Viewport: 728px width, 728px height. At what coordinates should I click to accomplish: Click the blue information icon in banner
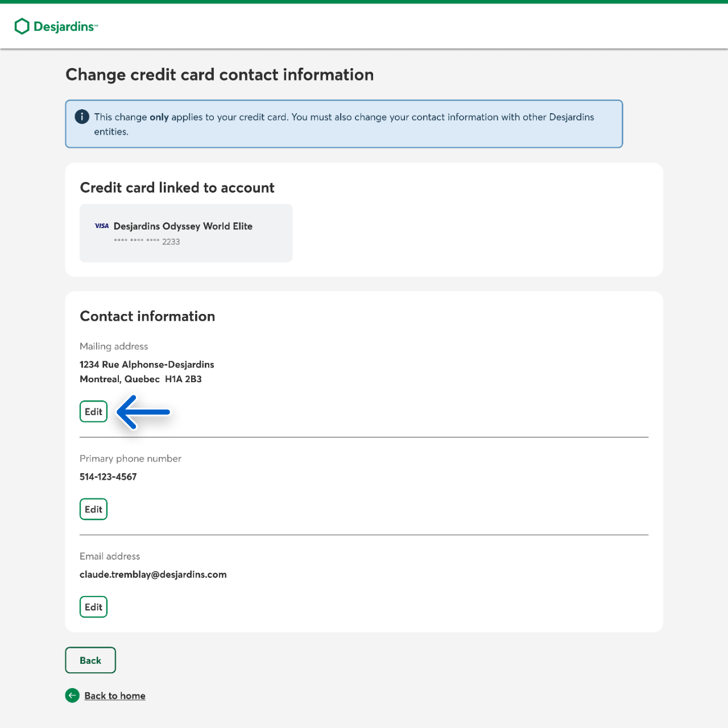point(82,117)
